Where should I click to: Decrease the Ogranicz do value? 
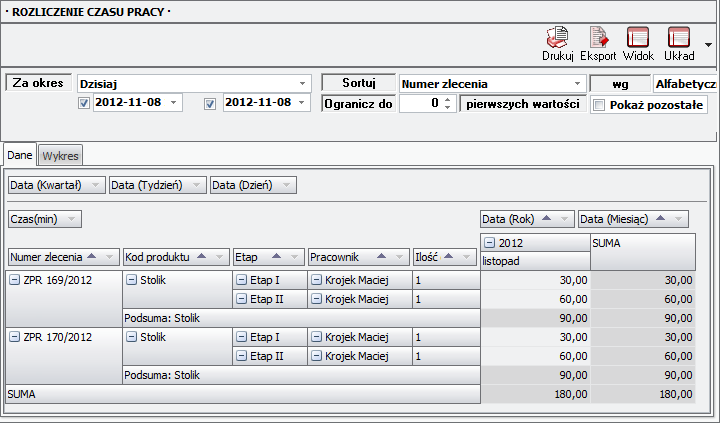click(448, 107)
